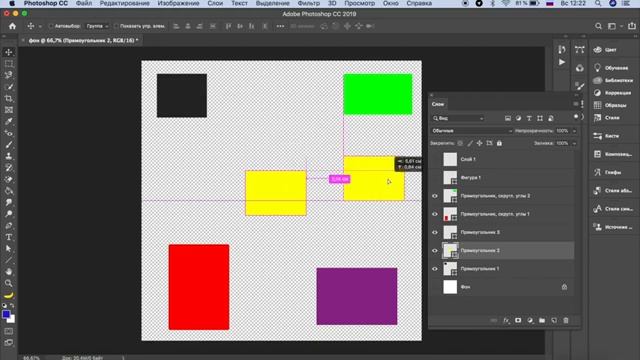Open the Образцы panel button
This screenshot has height=360, width=640.
[x=610, y=105]
